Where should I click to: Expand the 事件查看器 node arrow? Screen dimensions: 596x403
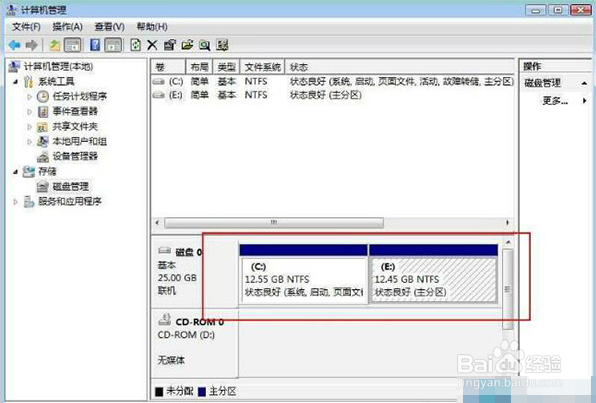click(29, 111)
